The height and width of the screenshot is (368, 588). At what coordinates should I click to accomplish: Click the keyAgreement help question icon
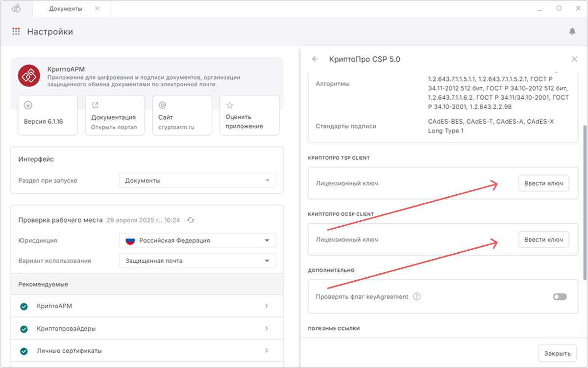(x=416, y=297)
